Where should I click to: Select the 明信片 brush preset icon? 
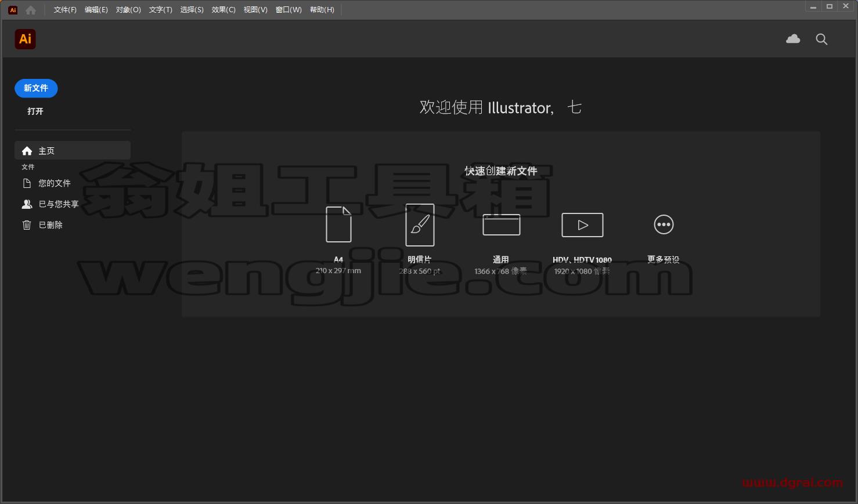[x=420, y=225]
